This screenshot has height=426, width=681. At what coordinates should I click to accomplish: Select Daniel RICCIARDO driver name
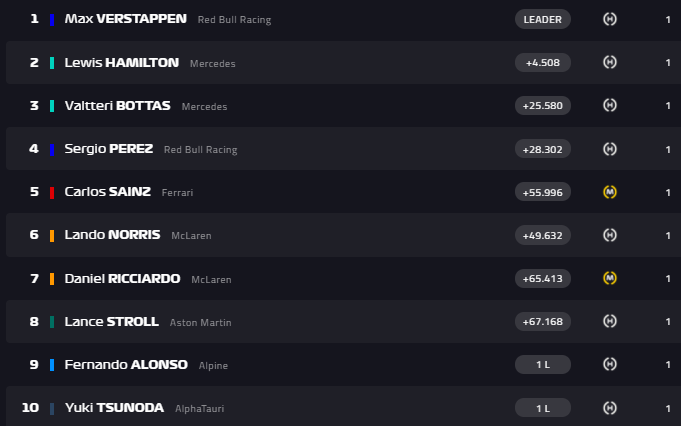tap(122, 278)
